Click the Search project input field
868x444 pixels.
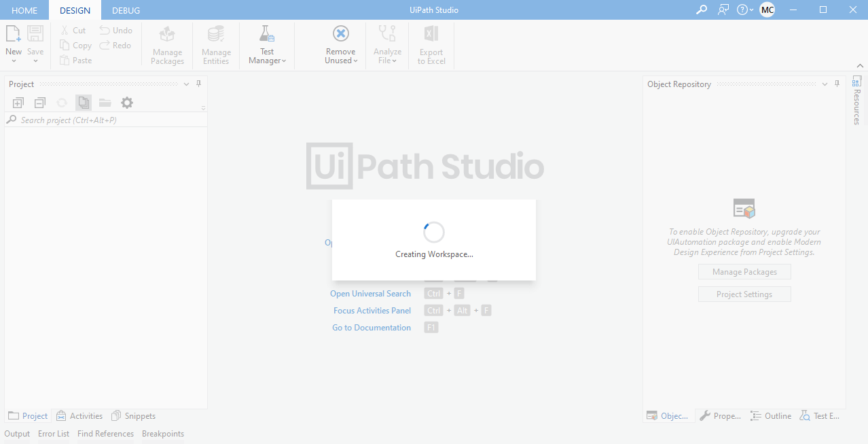pos(105,120)
